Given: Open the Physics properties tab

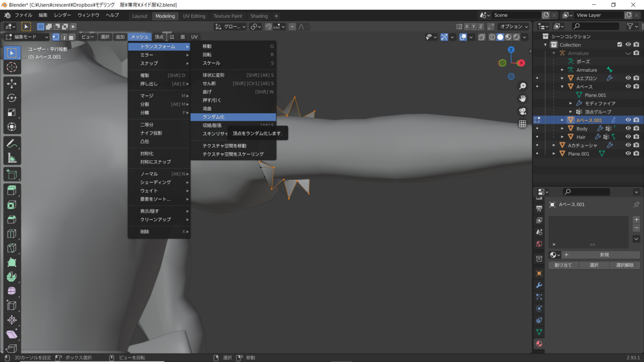Looking at the screenshot, I should coord(539,308).
